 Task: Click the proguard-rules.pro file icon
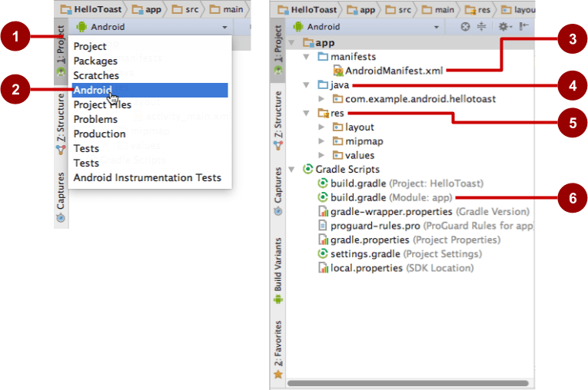point(322,226)
